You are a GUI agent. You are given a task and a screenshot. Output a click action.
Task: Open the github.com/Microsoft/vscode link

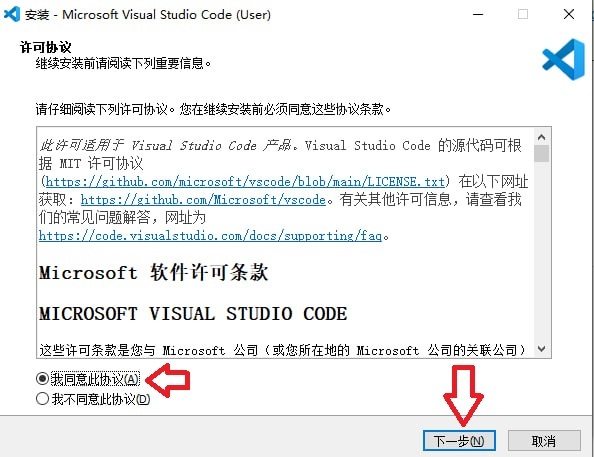203,199
